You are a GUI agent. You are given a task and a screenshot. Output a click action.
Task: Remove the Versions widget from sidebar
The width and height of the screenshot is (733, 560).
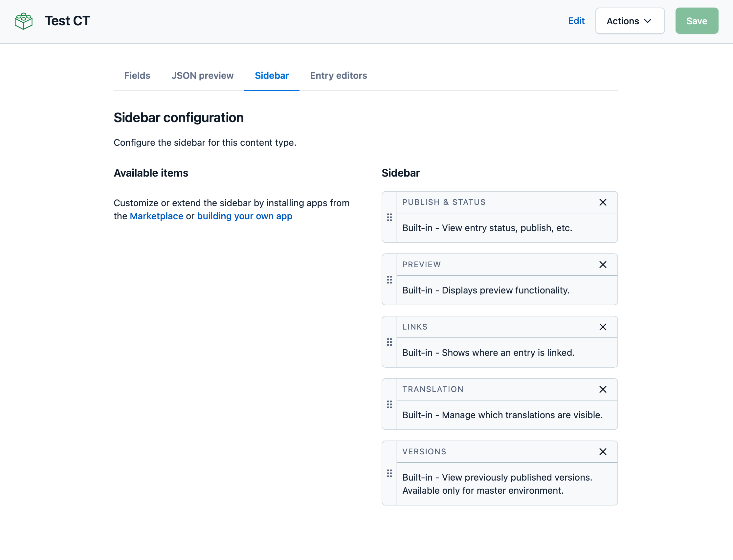(x=603, y=452)
